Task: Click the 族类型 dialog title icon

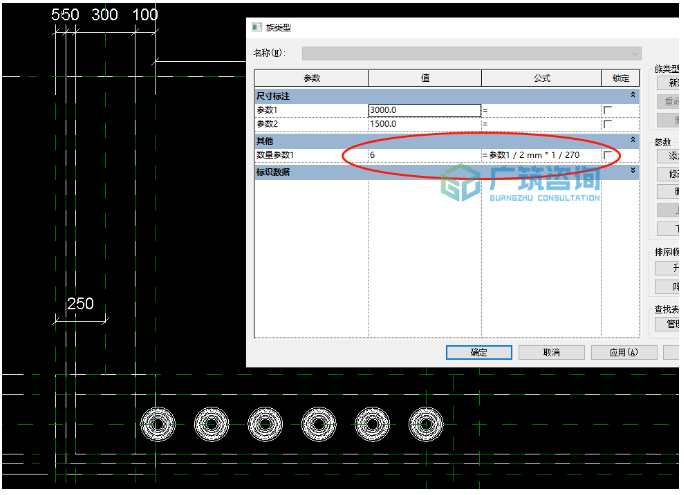Action: pos(256,27)
